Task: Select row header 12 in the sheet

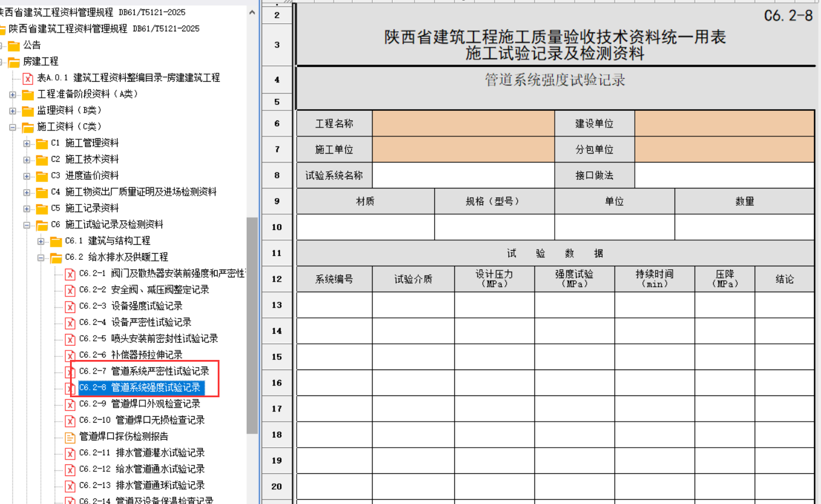Action: (276, 279)
